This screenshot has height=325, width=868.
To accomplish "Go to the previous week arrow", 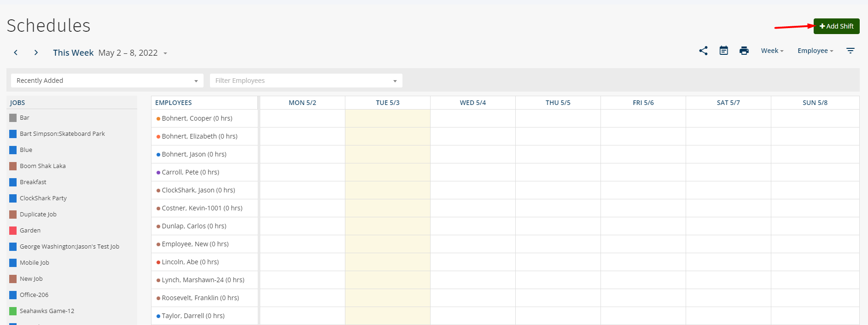I will click(x=16, y=52).
